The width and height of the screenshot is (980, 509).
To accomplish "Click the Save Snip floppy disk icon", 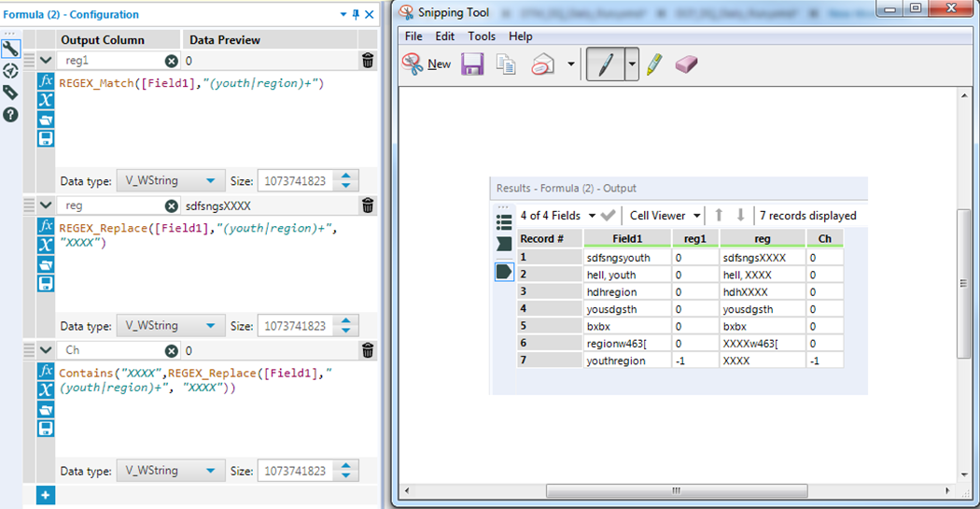I will (x=472, y=64).
